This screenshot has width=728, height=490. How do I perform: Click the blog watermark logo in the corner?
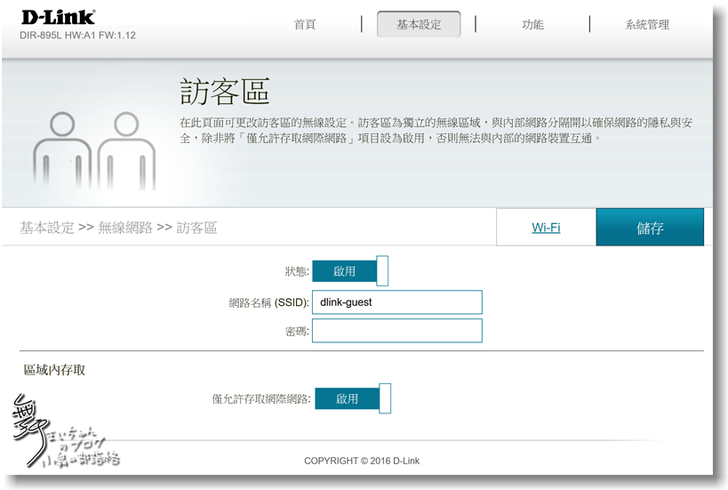(x=58, y=434)
